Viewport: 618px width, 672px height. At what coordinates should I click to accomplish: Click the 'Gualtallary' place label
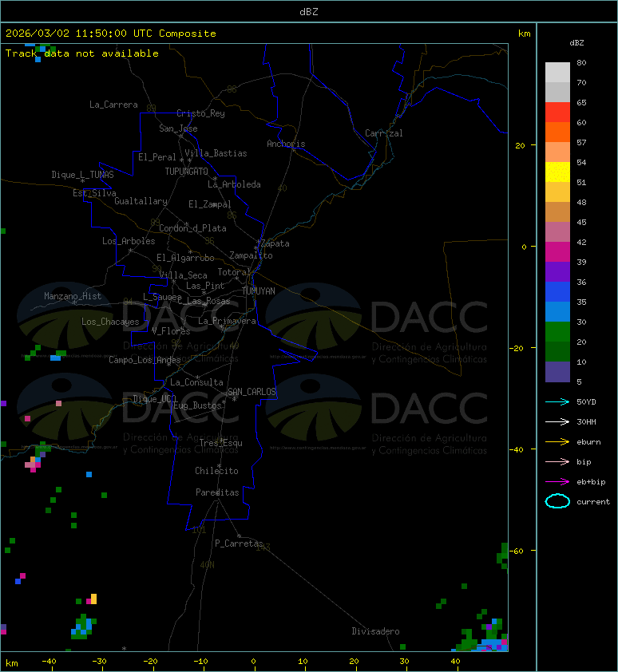pos(141,201)
